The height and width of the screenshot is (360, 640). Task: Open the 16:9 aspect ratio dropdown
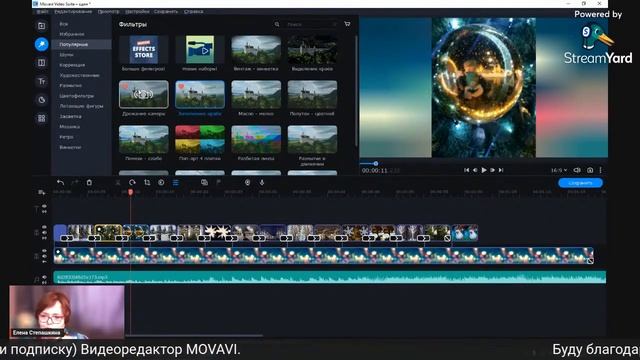tap(559, 170)
